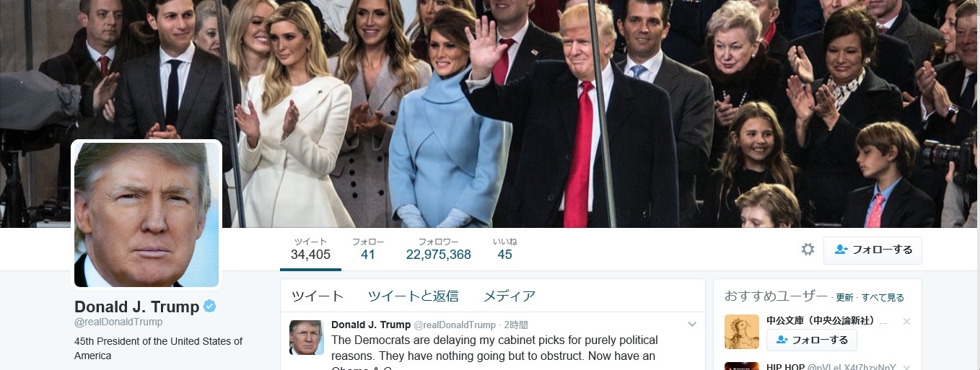The image size is (980, 370).
Task: Switch to ツイートと返信 tab
Action: (413, 296)
